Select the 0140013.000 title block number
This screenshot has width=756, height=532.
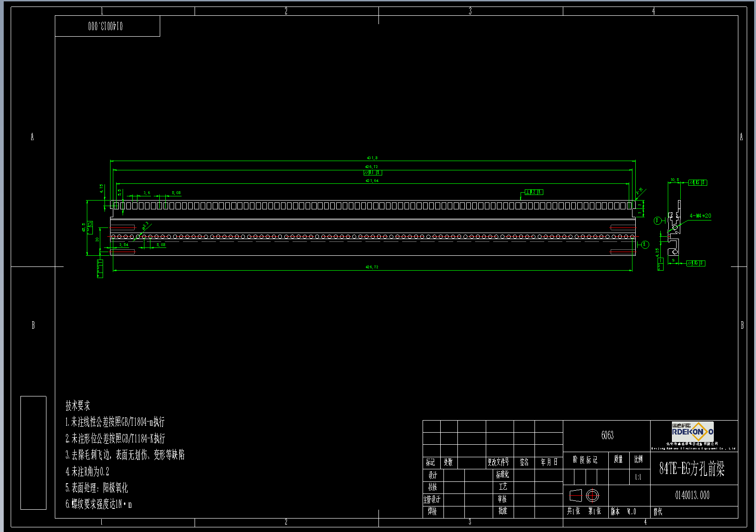coord(692,495)
